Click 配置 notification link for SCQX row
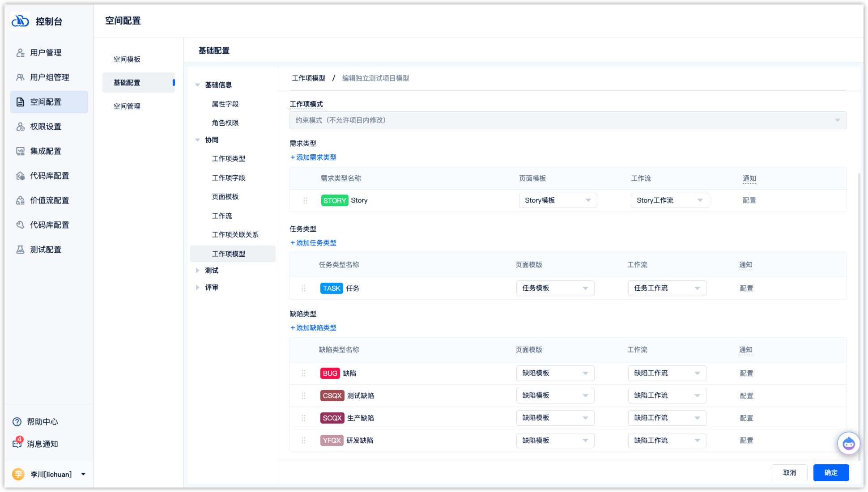The height and width of the screenshot is (492, 868). click(746, 418)
